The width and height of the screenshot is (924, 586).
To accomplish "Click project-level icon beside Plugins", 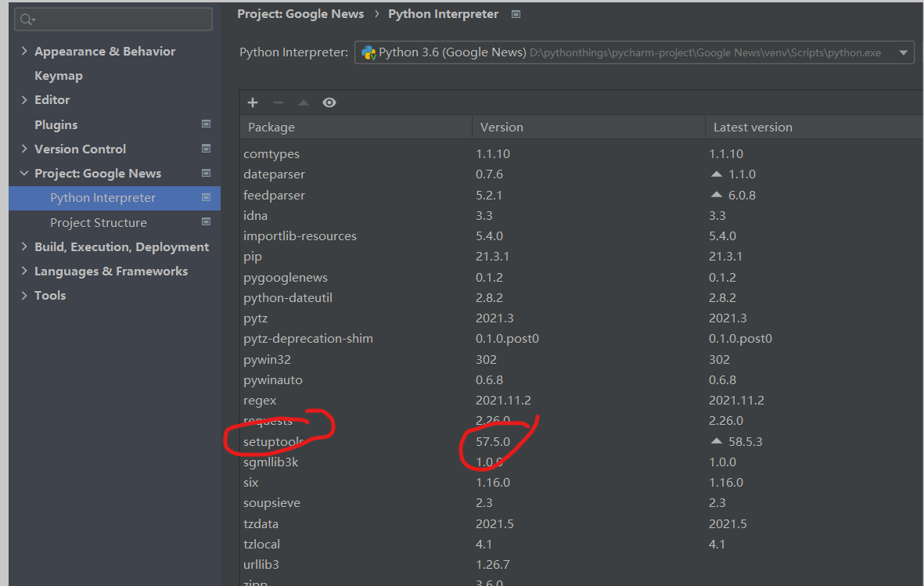I will [207, 124].
